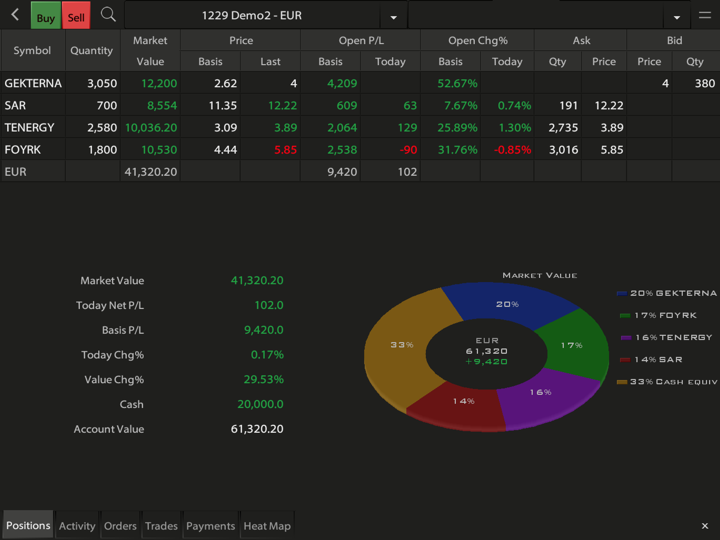Select the Trades tab
The image size is (720, 540).
tap(161, 526)
